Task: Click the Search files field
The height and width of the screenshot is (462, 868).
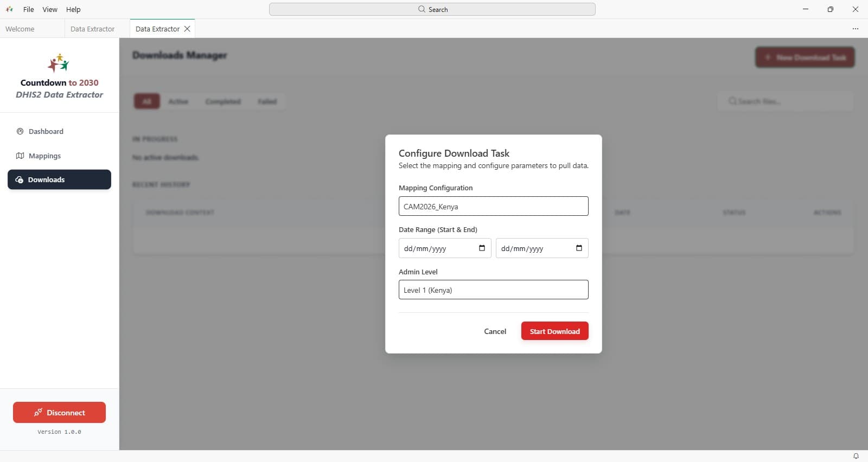Action: (x=786, y=101)
